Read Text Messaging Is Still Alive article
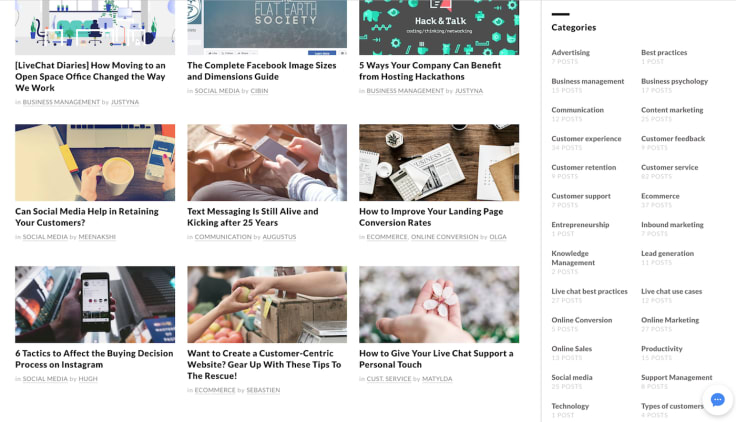Image resolution: width=736 pixels, height=422 pixels. tap(253, 217)
